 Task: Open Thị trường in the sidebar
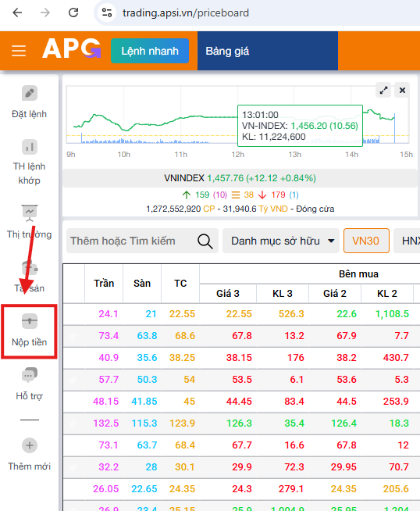point(30,222)
